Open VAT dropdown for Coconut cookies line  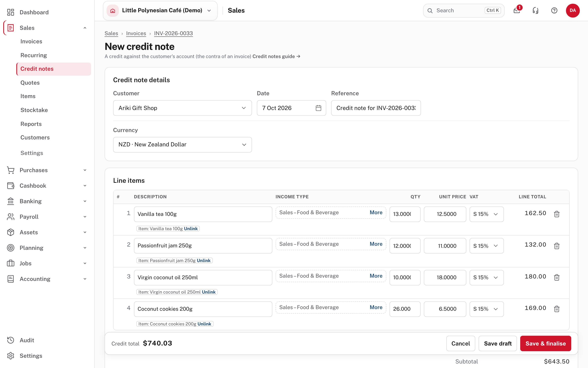(x=487, y=309)
